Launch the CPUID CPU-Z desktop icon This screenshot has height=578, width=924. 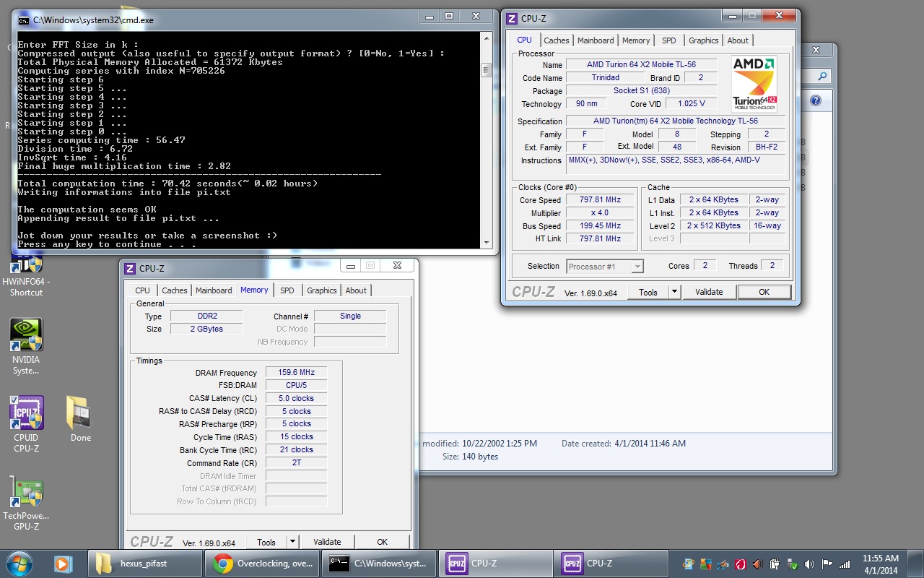click(x=26, y=425)
